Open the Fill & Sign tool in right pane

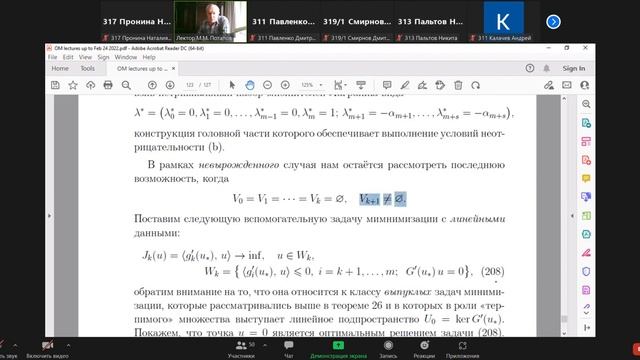pyautogui.click(x=586, y=253)
